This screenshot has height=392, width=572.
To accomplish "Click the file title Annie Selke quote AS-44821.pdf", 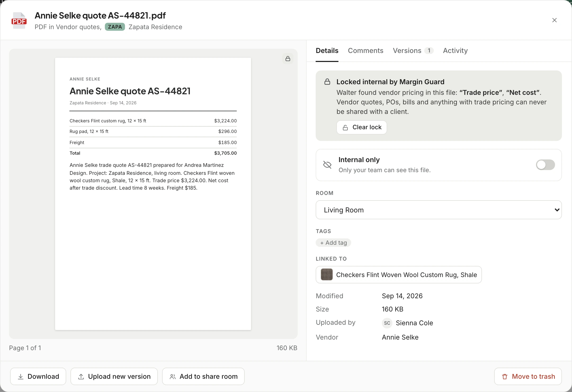I will [100, 15].
